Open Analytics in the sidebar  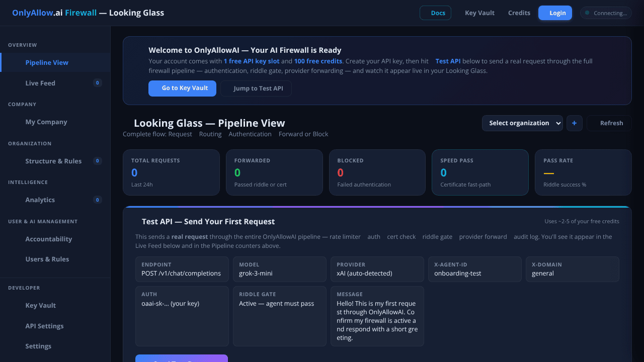(x=55, y=200)
